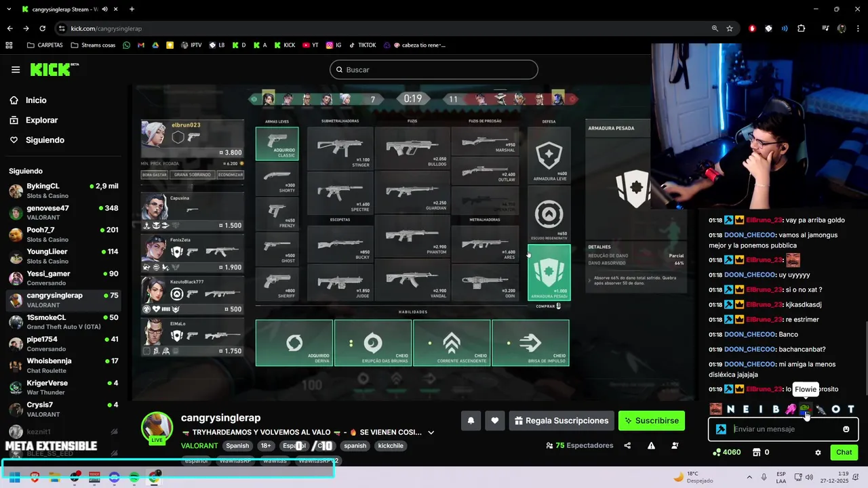Click in the Enviar un mensaje field
The height and width of the screenshot is (488, 868).
[784, 429]
